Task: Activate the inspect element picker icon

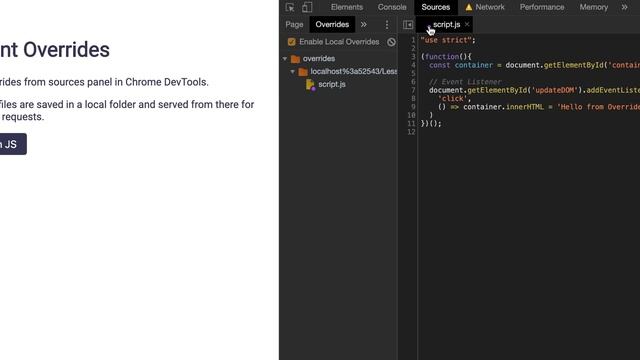Action: 290,7
